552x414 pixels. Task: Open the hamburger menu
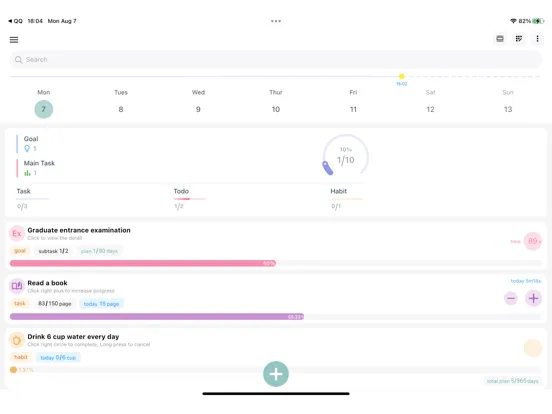point(14,40)
